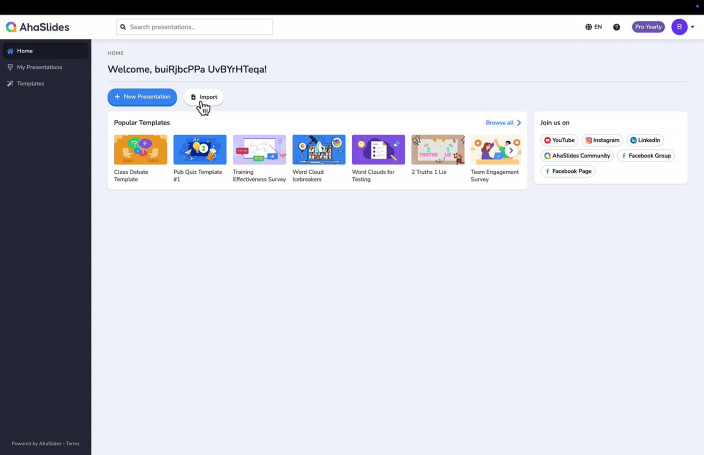Open My Presentations in sidebar
This screenshot has width=704, height=455.
tap(39, 67)
